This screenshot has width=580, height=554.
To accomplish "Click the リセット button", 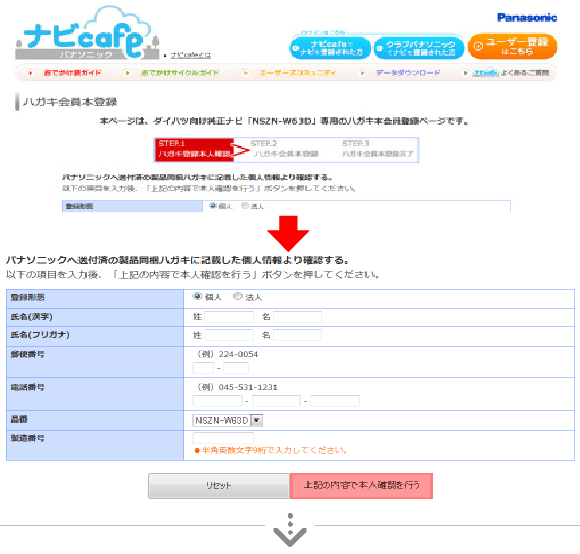I will tap(219, 486).
